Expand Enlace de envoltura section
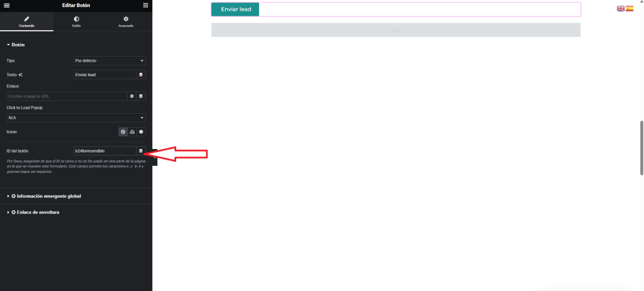 [x=35, y=212]
